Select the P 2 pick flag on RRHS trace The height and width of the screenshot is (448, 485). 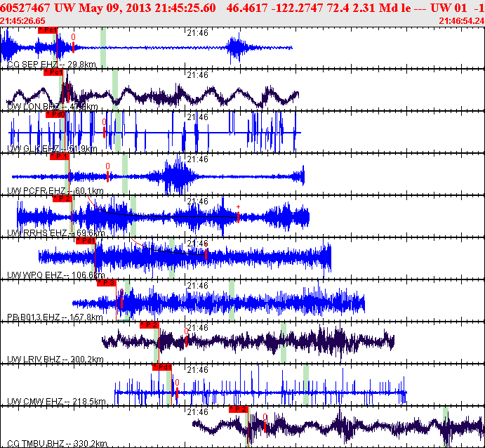[62, 199]
